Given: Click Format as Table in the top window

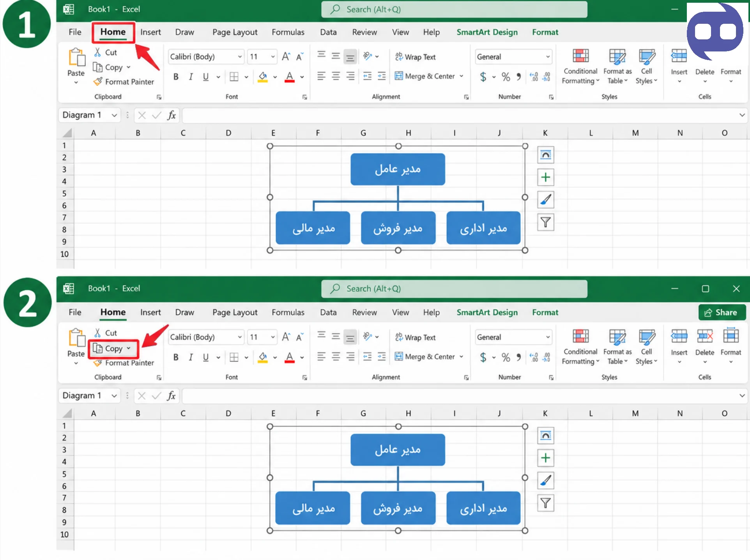Looking at the screenshot, I should click(x=617, y=67).
